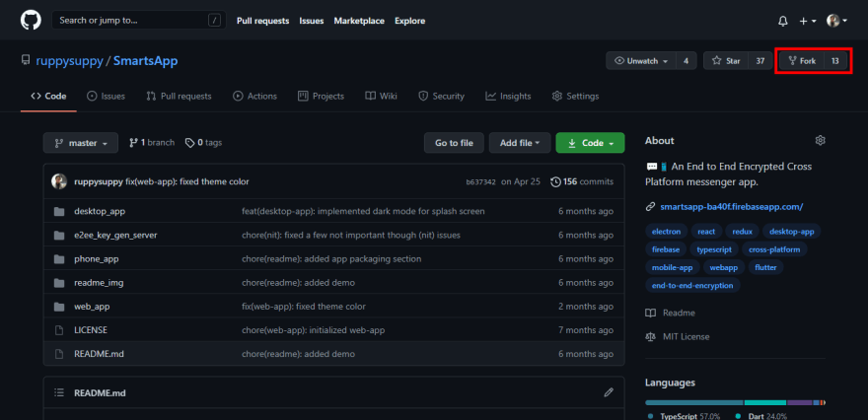
Task: Open the web_app folder
Action: [93, 307]
